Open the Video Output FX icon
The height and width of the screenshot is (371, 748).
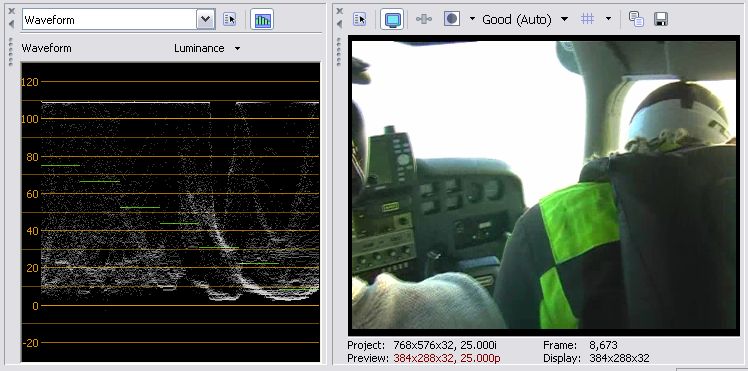click(424, 19)
